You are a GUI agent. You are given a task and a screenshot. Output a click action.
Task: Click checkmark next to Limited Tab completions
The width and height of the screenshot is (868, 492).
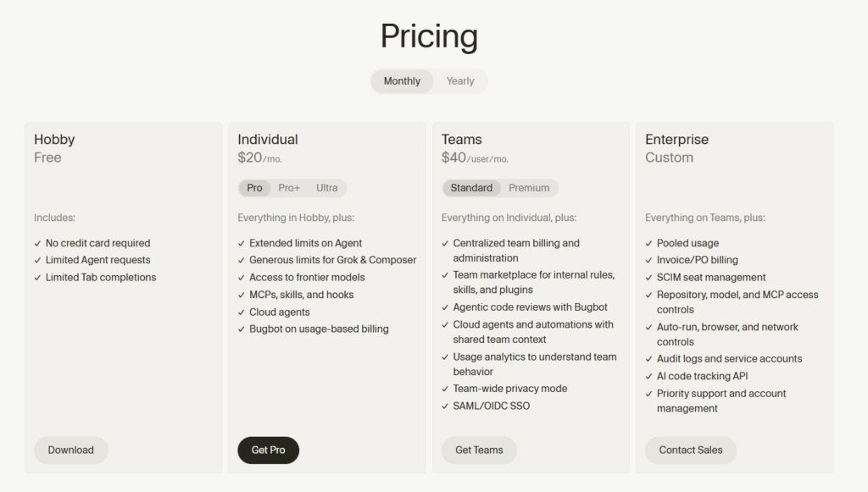point(37,278)
